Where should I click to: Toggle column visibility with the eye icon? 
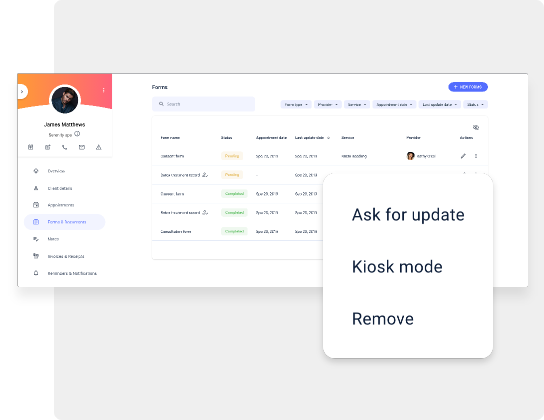click(x=476, y=128)
